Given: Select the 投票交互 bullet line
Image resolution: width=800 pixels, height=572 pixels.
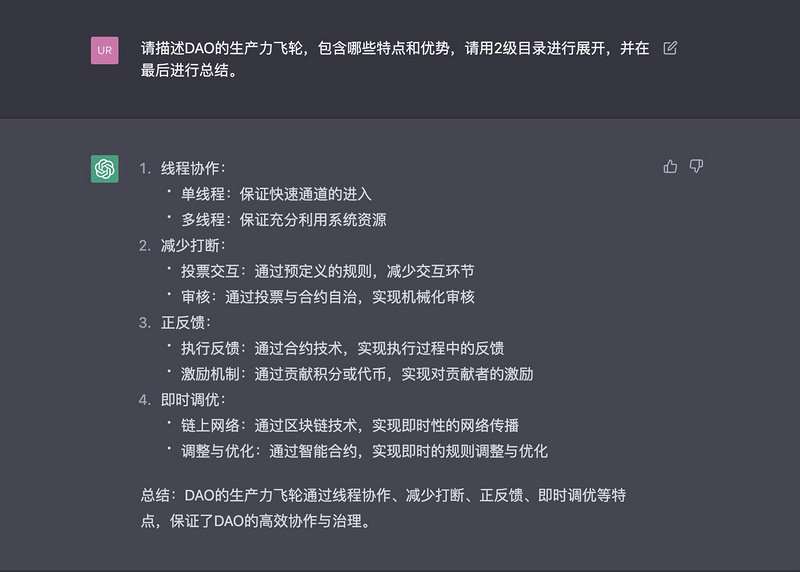Looking at the screenshot, I should coord(327,271).
